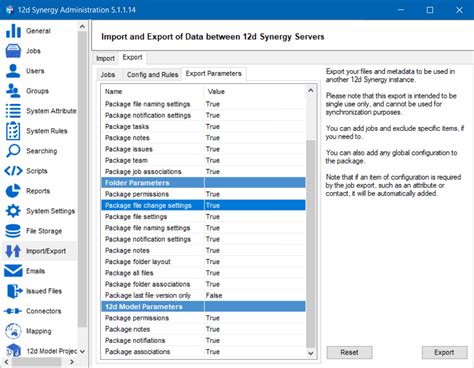This screenshot has width=474, height=368.
Task: Select Package file settings row
Action: [x=203, y=217]
